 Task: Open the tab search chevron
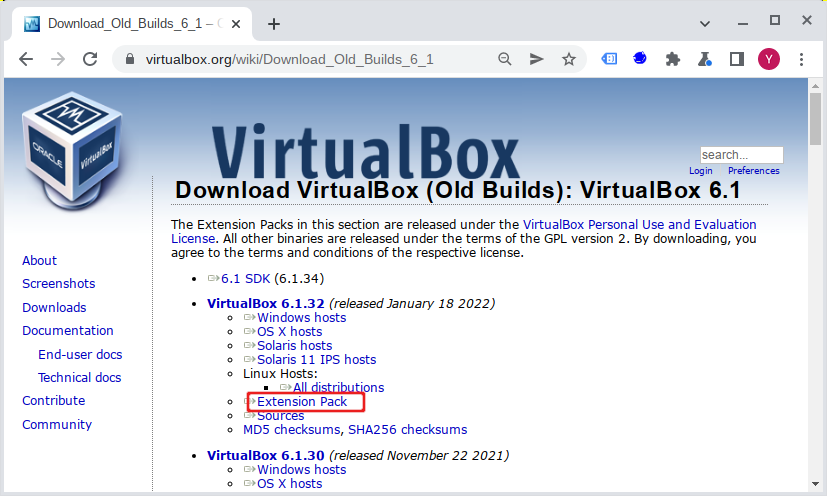coord(705,24)
